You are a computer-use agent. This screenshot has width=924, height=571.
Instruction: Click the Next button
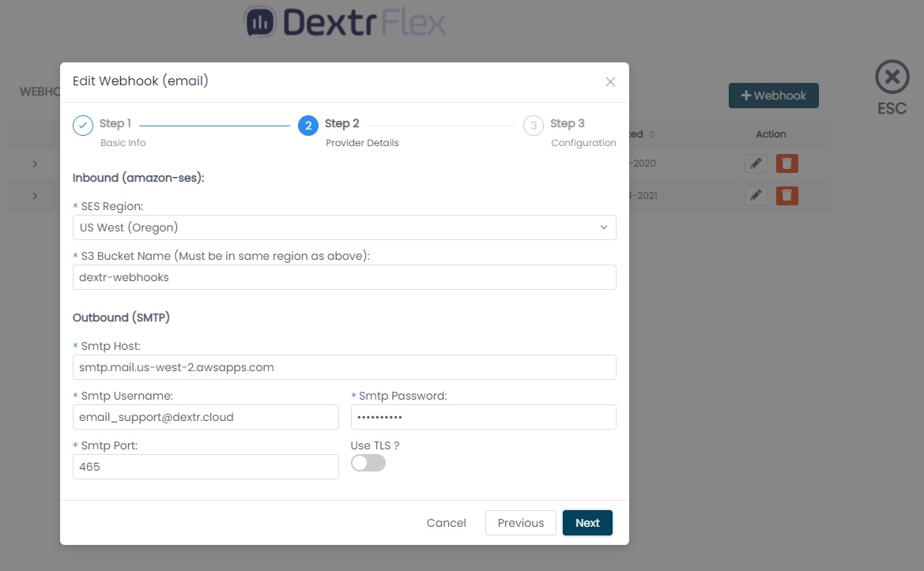pos(587,523)
